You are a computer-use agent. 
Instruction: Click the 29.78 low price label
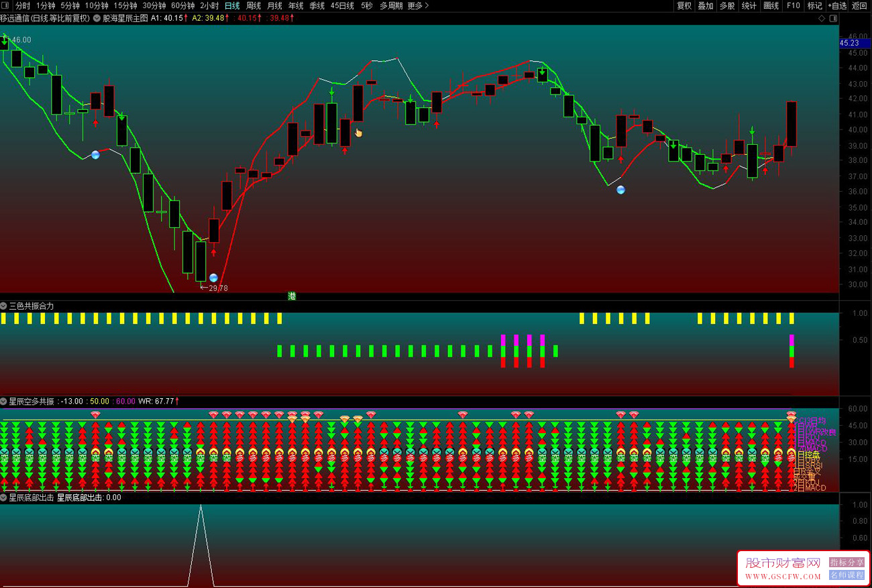218,288
